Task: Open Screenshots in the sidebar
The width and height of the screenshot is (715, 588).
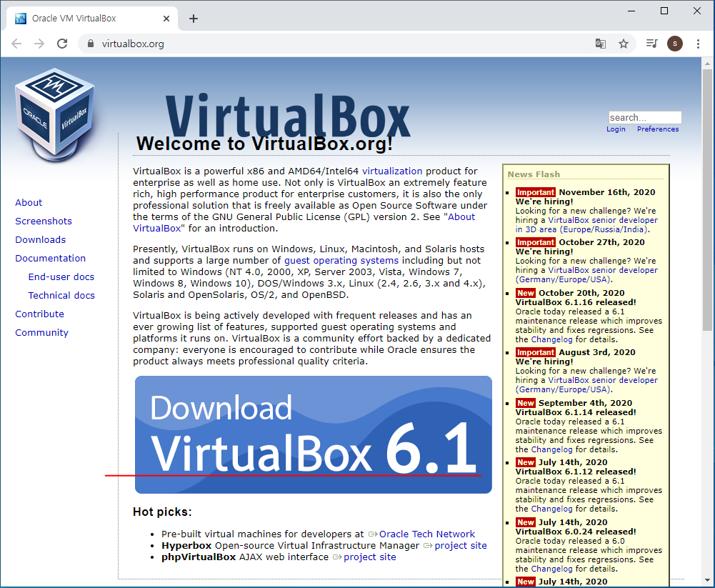Action: click(44, 221)
